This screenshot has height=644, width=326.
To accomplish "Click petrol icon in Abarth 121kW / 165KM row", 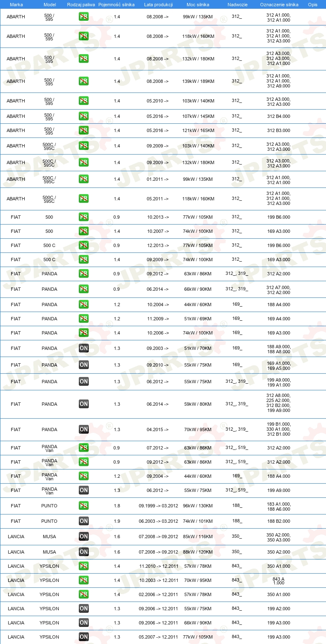I will 84,130.
